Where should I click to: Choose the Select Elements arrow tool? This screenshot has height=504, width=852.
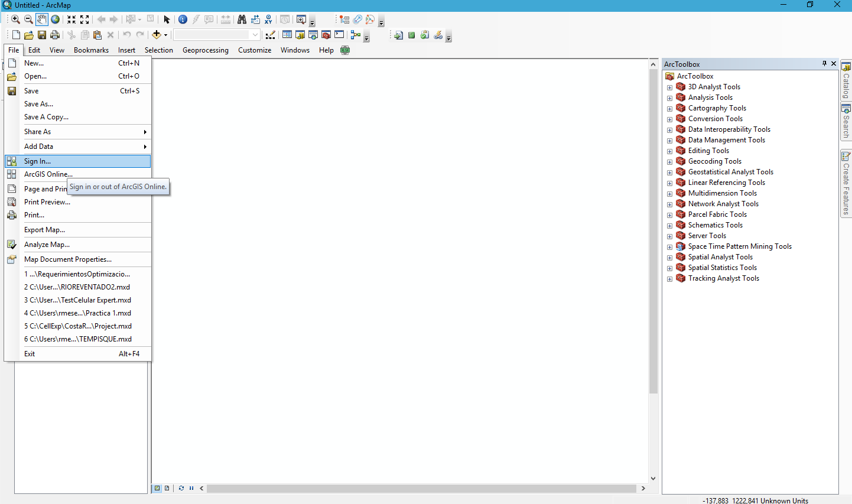pos(167,19)
